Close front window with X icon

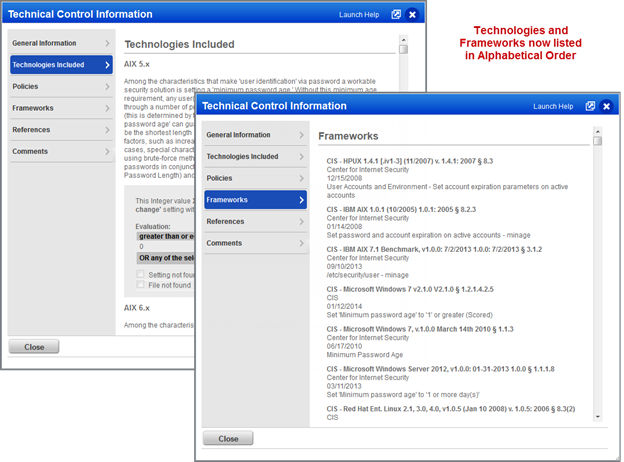tap(606, 106)
